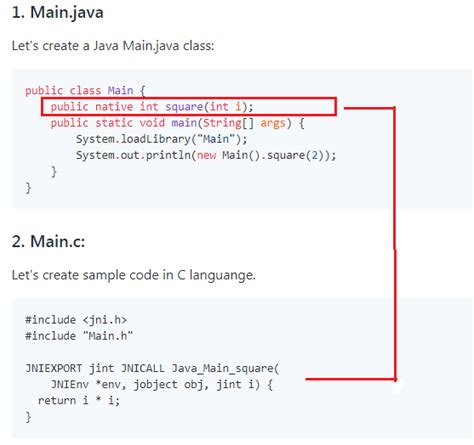Click the '#include "Main.h"' line
The height and width of the screenshot is (445, 474).
(x=79, y=336)
